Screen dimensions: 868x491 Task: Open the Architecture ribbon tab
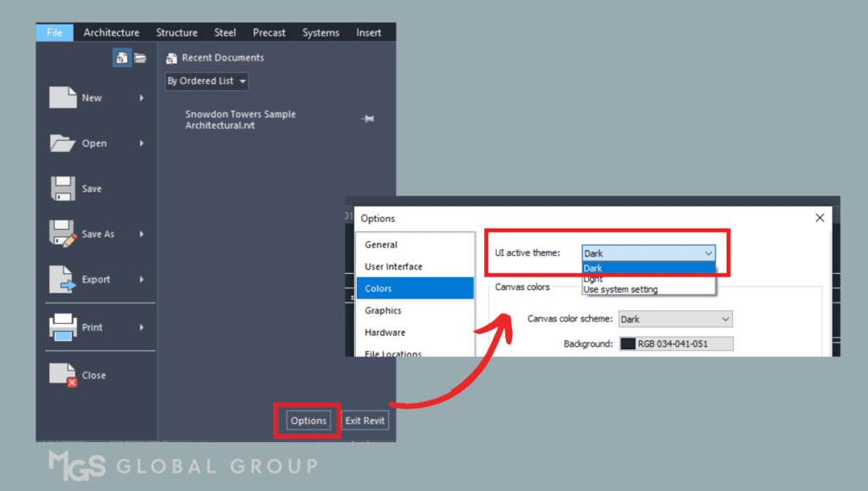coord(111,32)
